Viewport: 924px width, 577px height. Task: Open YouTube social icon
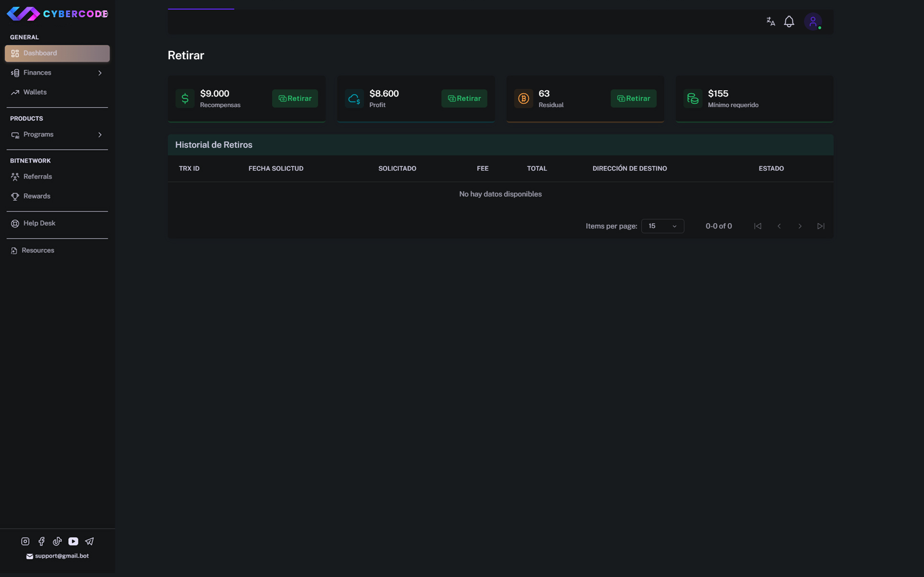[73, 541]
